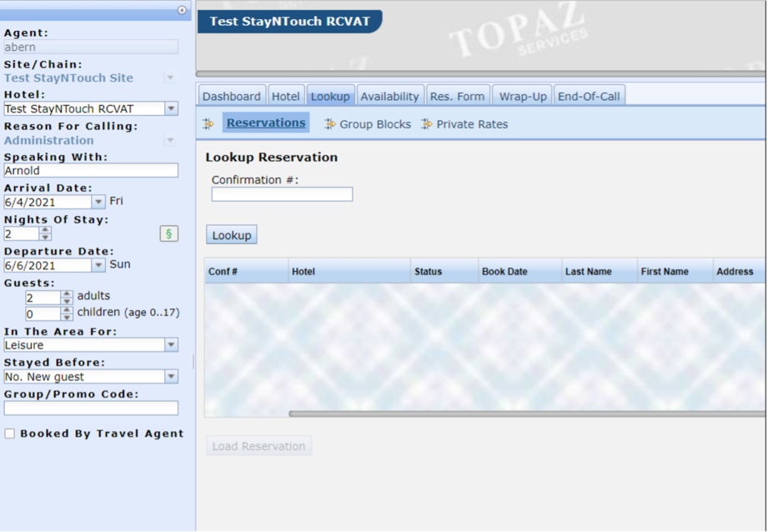Open Group Blocks section
The height and width of the screenshot is (532, 767).
[x=375, y=124]
